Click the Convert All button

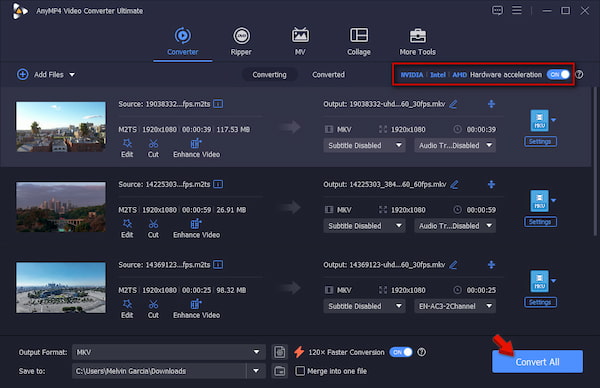537,362
